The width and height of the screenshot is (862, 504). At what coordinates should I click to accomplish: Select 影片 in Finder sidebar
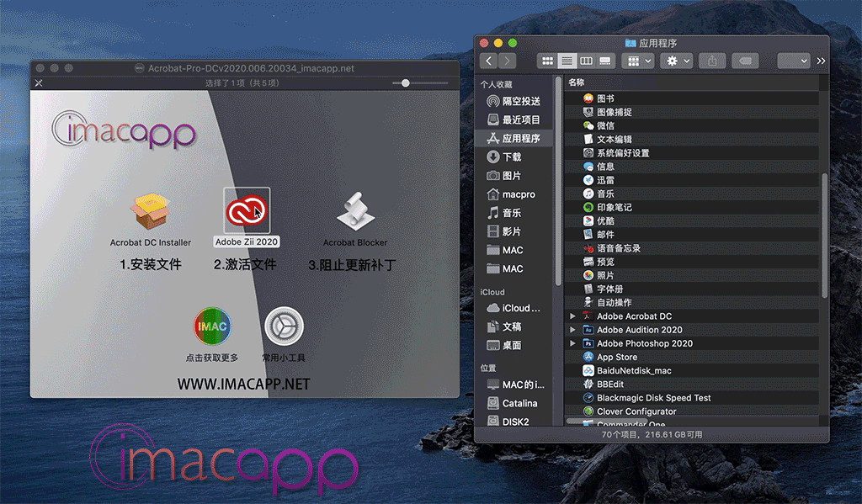pyautogui.click(x=514, y=232)
